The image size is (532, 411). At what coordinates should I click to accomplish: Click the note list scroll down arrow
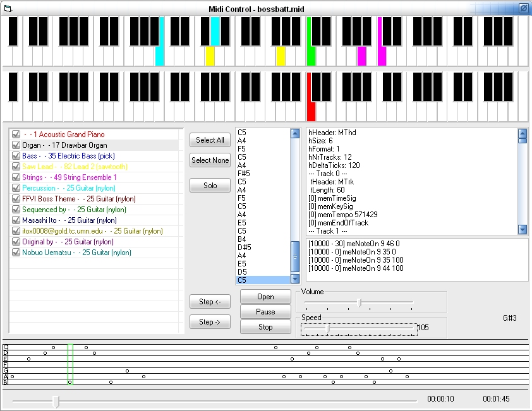point(295,279)
